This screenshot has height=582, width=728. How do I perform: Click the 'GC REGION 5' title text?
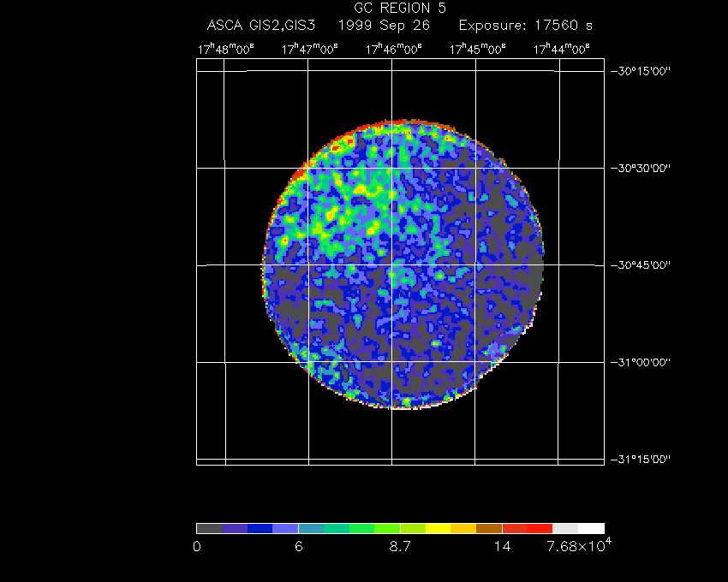point(400,8)
